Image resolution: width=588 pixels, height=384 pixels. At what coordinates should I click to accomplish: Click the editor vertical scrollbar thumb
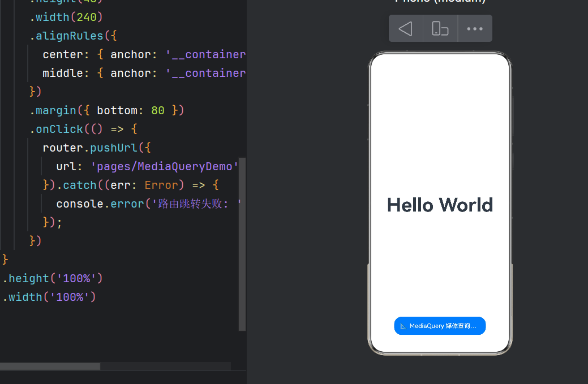click(x=242, y=244)
